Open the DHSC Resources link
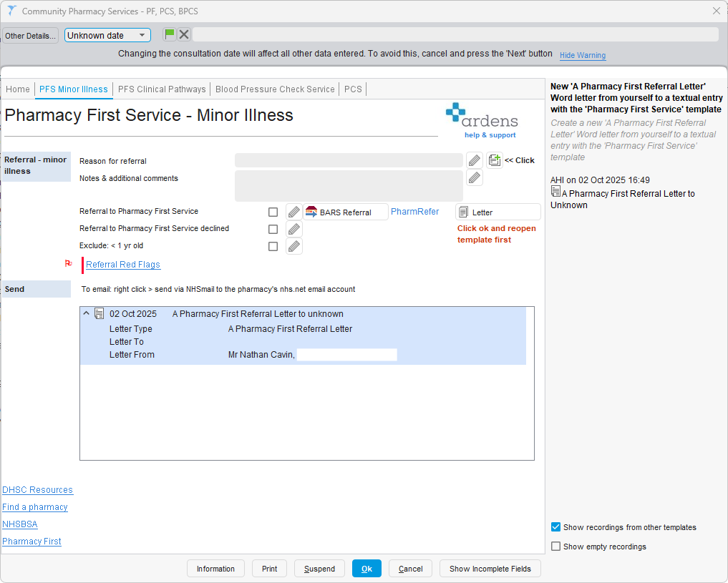728x583 pixels. tap(38, 490)
